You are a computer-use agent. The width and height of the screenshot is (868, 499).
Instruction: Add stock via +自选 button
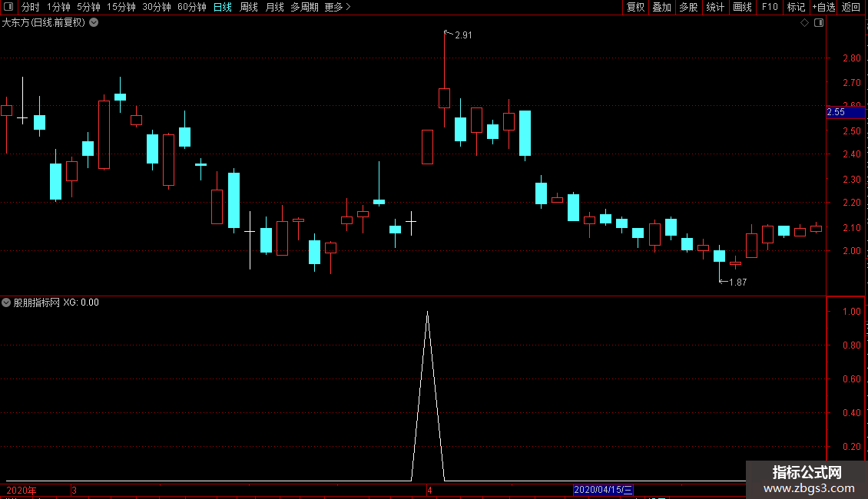pos(823,7)
